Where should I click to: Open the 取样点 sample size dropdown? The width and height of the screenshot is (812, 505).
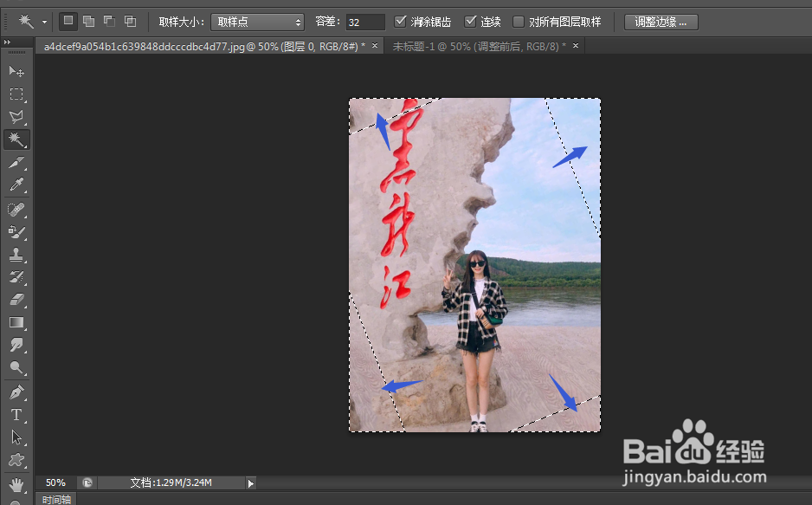pyautogui.click(x=257, y=22)
